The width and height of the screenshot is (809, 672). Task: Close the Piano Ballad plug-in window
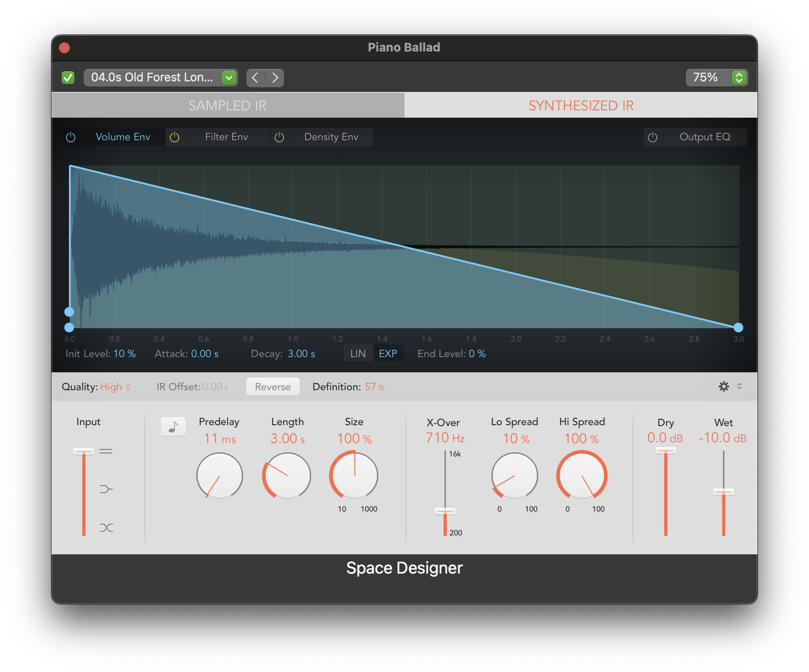pos(64,48)
